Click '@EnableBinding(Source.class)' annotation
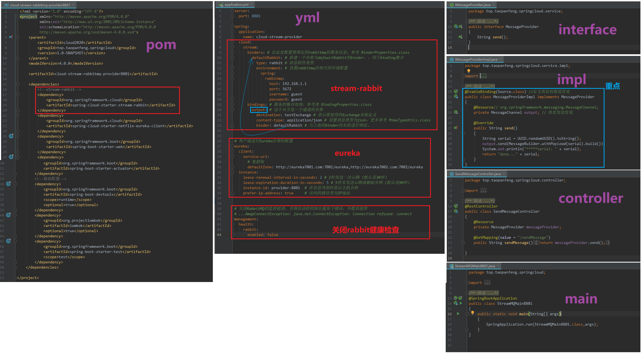Image resolution: width=644 pixels, height=353 pixels. click(495, 92)
